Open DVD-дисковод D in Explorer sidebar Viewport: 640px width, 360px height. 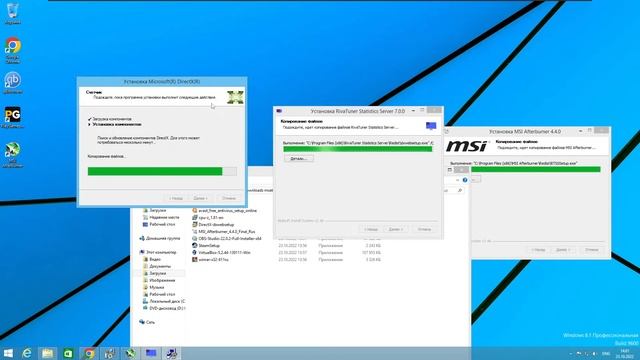(164, 308)
